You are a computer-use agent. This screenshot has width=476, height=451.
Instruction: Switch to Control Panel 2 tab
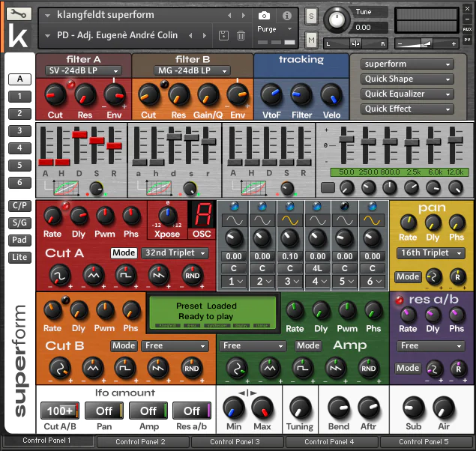point(142,441)
